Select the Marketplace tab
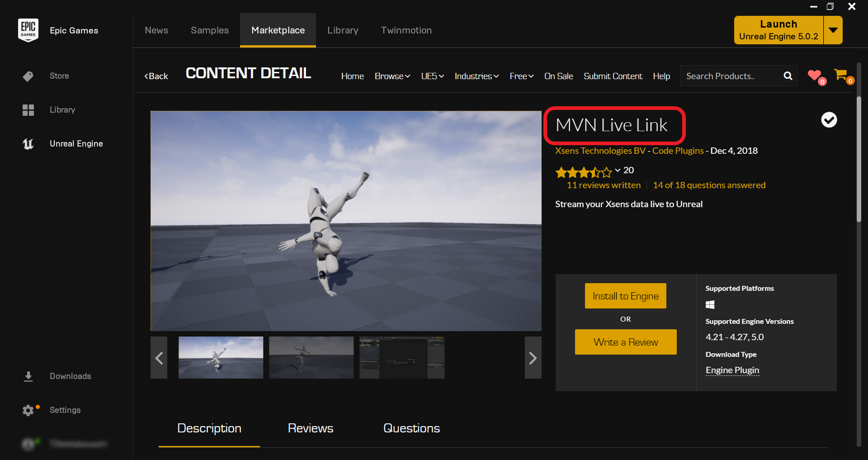This screenshot has width=868, height=460. click(x=278, y=30)
